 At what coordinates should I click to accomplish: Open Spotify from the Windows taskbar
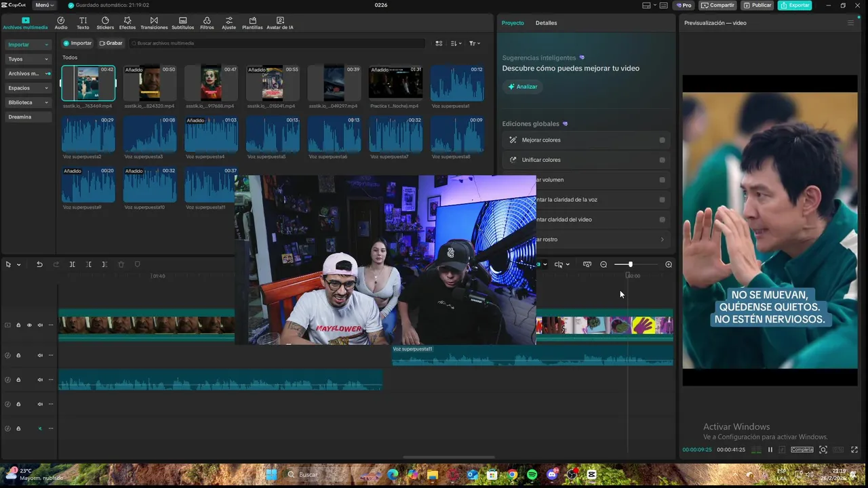pyautogui.click(x=532, y=475)
